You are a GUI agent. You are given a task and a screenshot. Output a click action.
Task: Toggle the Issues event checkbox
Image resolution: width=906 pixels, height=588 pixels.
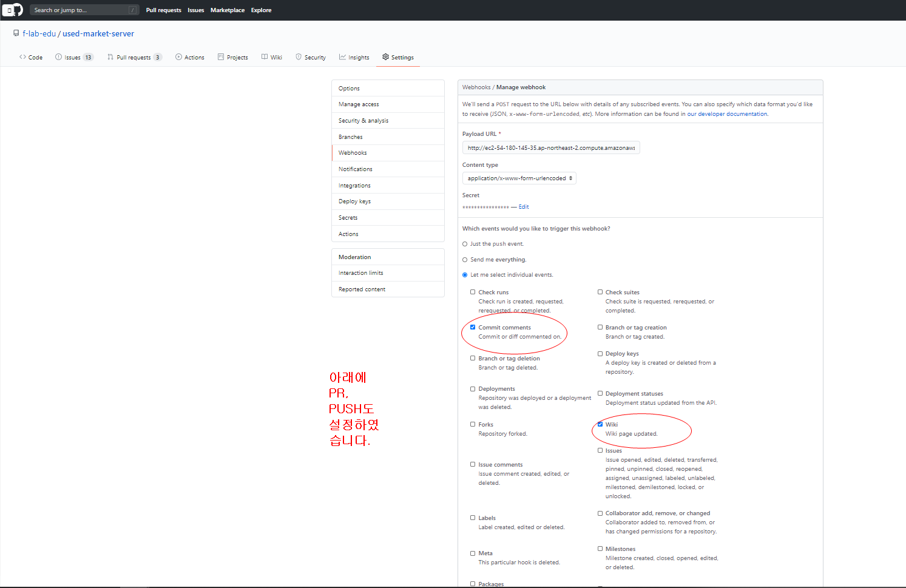[600, 450]
